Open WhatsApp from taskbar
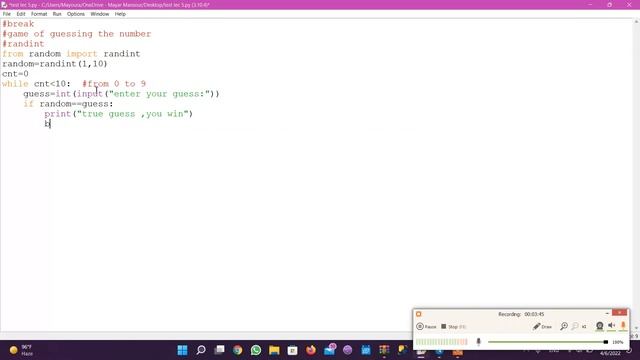 coord(256,350)
